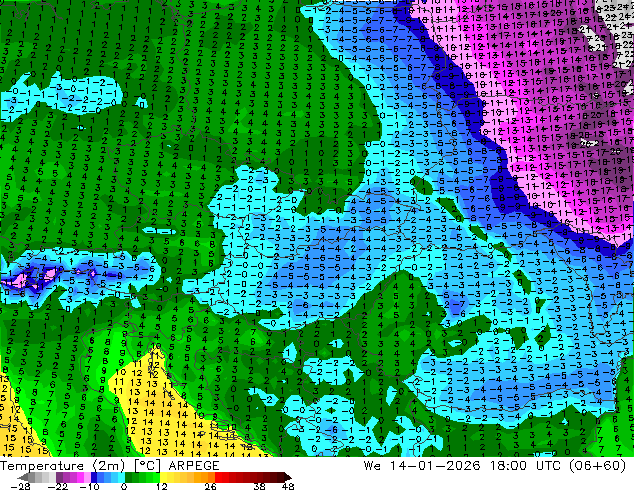634x490 pixels.
Task: Click the "ARPEGE" model label
Action: [x=194, y=466]
